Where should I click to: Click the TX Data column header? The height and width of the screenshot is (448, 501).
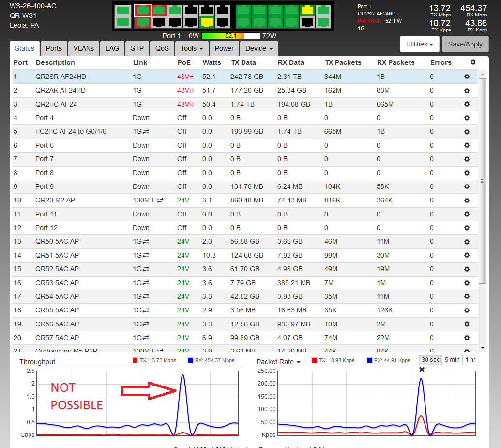(x=243, y=62)
